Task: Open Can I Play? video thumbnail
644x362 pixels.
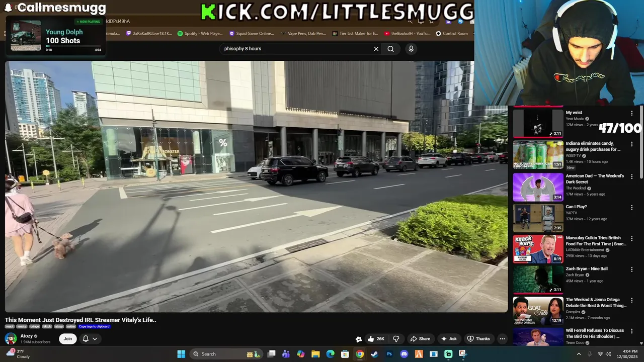Action: (x=538, y=218)
